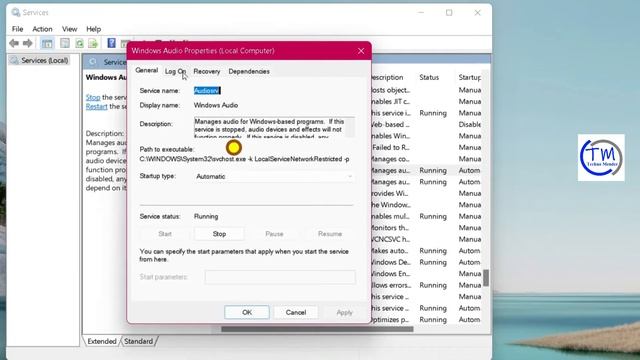Click the 'Disable' startup type cell
Viewport: 640px width, 360px height.
coord(469,124)
